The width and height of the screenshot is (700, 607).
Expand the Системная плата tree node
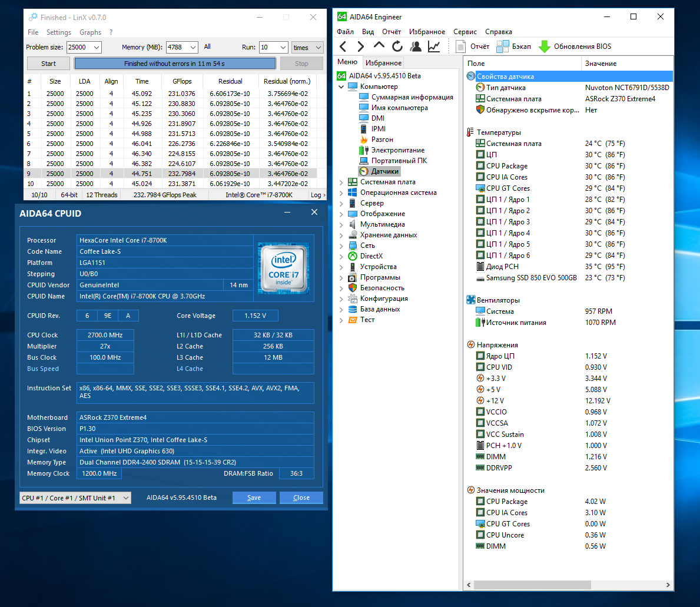pyautogui.click(x=341, y=182)
